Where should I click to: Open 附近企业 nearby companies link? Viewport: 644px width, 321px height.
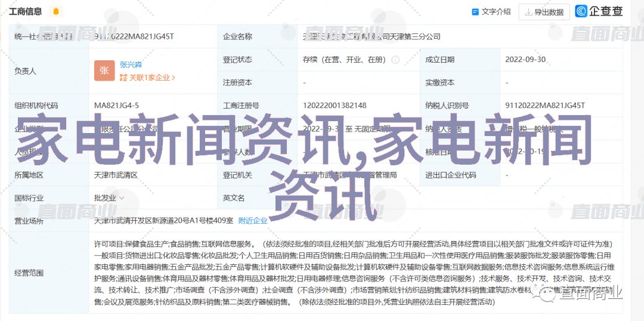[253, 220]
